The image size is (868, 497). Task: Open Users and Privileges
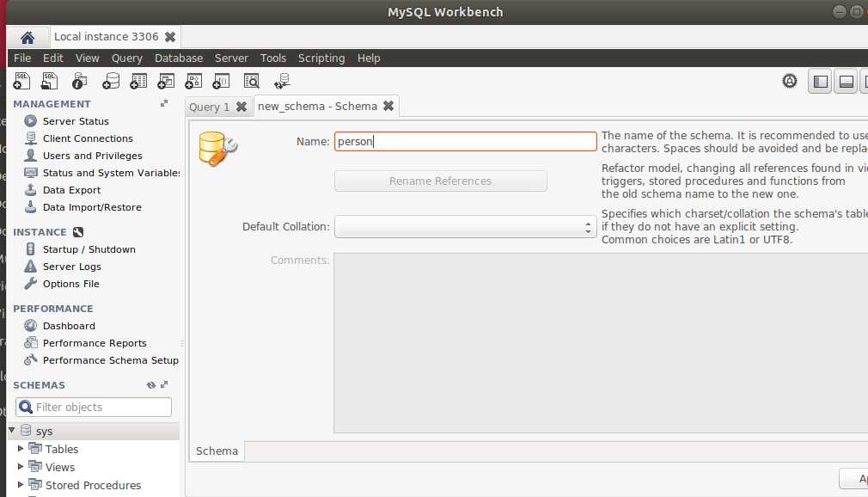[x=83, y=155]
